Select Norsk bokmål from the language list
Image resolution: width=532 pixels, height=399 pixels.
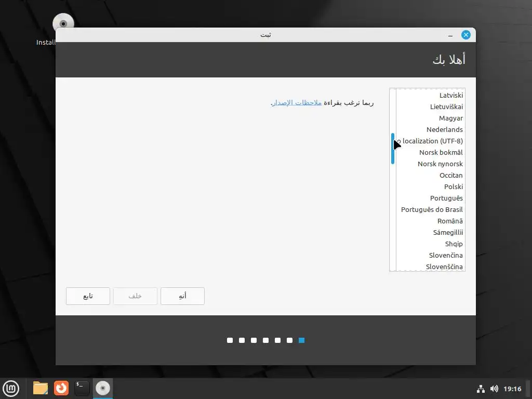click(x=431, y=153)
